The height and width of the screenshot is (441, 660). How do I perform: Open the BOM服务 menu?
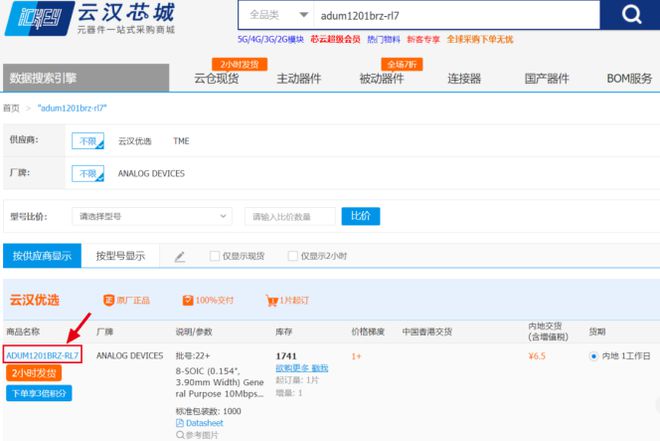(629, 78)
